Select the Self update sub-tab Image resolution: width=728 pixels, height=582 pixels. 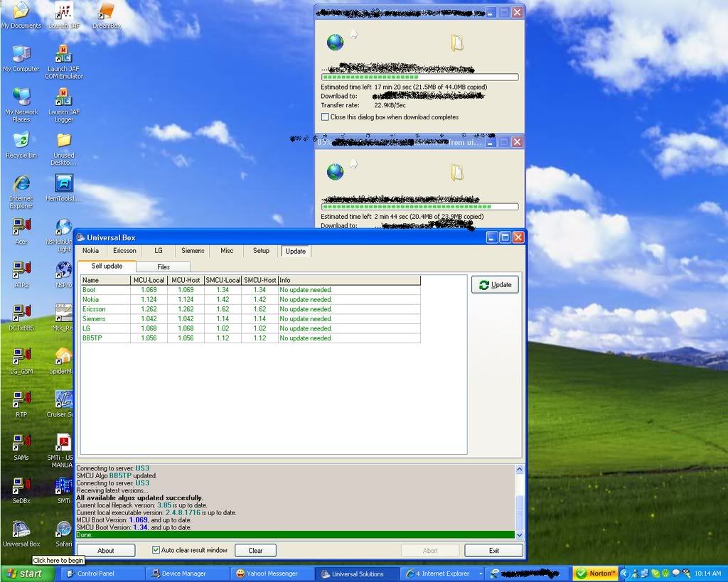tap(107, 266)
